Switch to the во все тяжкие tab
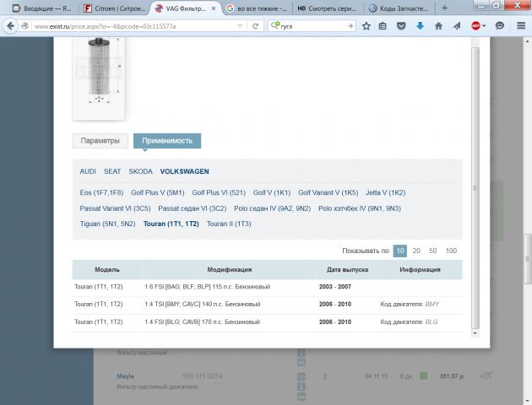The image size is (532, 405). click(258, 8)
